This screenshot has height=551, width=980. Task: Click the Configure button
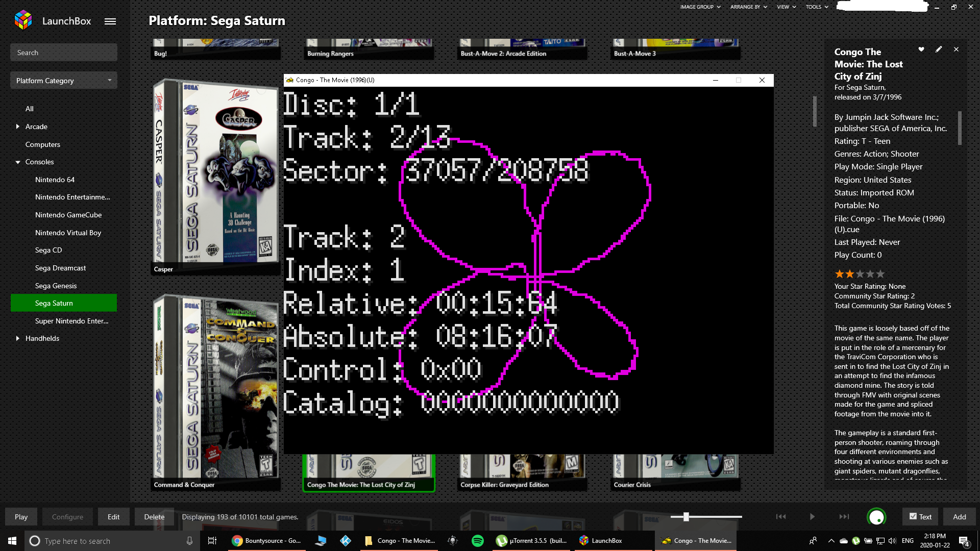pyautogui.click(x=67, y=517)
